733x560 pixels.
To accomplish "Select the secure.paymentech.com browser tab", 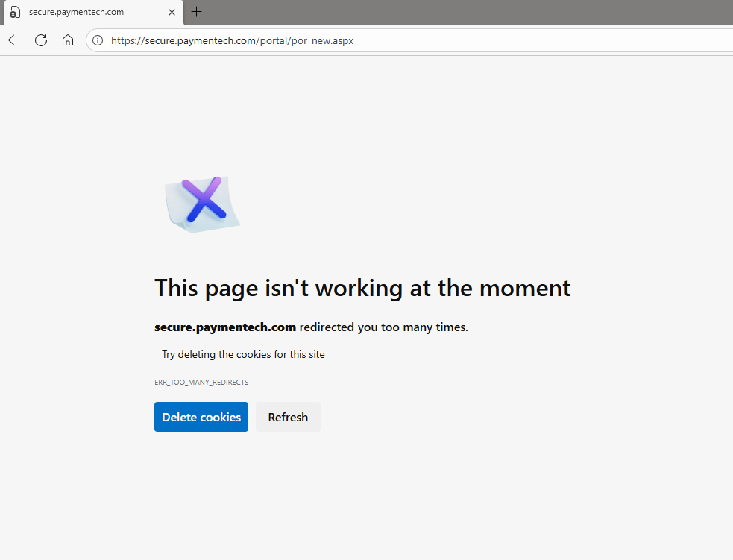I will point(93,13).
